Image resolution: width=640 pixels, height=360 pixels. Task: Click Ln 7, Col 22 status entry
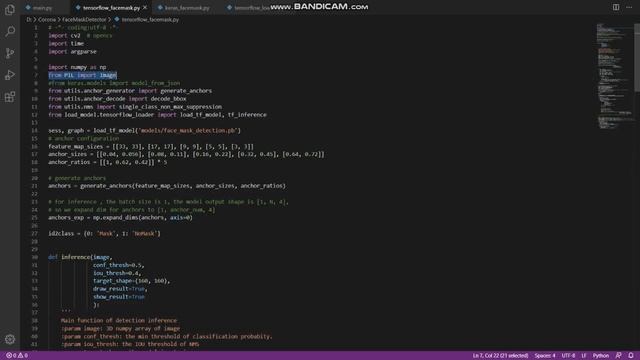[x=500, y=356]
